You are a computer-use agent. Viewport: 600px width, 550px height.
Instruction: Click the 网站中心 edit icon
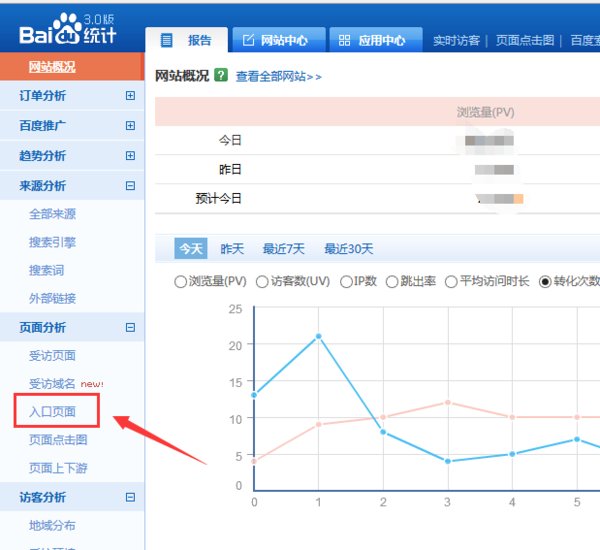pyautogui.click(x=248, y=40)
